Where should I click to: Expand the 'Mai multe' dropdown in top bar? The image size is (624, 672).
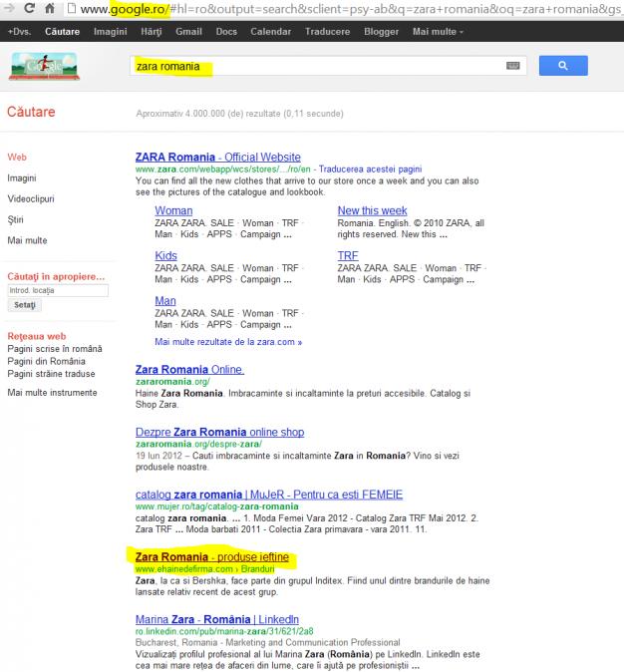(x=438, y=32)
